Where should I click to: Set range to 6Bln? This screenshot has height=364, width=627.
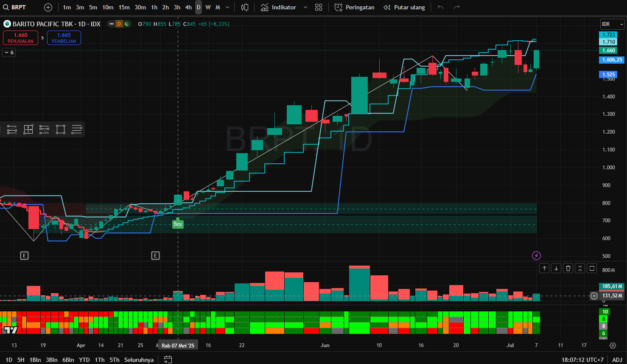(x=68, y=360)
